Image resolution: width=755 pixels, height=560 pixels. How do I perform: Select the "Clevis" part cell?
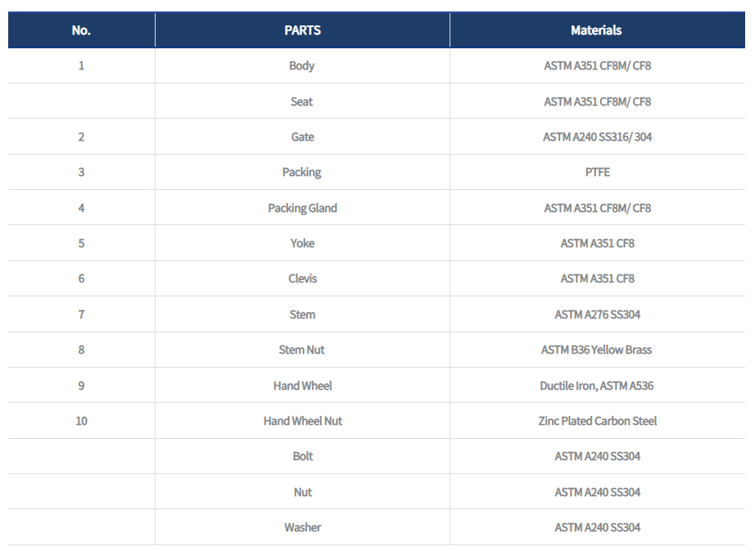pyautogui.click(x=302, y=278)
